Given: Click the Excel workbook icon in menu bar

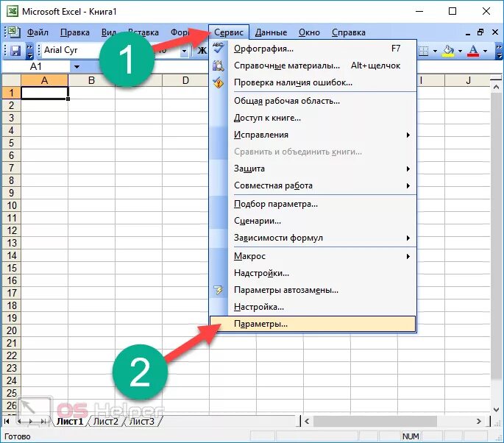Looking at the screenshot, I should click(14, 32).
